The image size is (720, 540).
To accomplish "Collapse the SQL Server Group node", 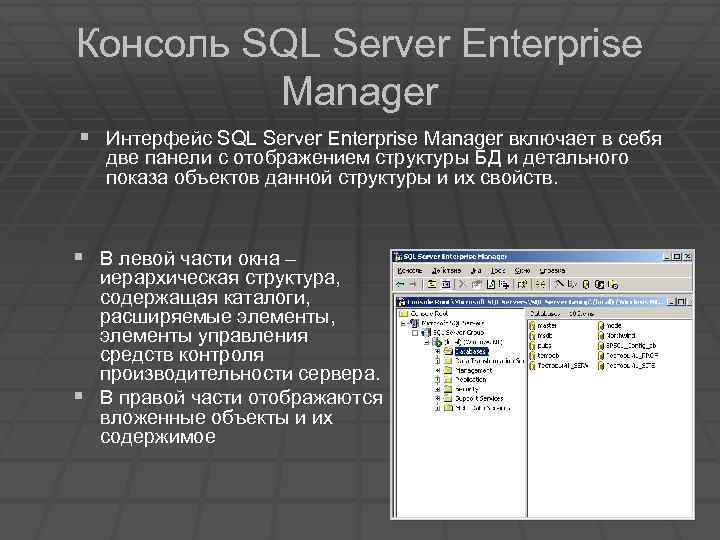I will click(415, 333).
